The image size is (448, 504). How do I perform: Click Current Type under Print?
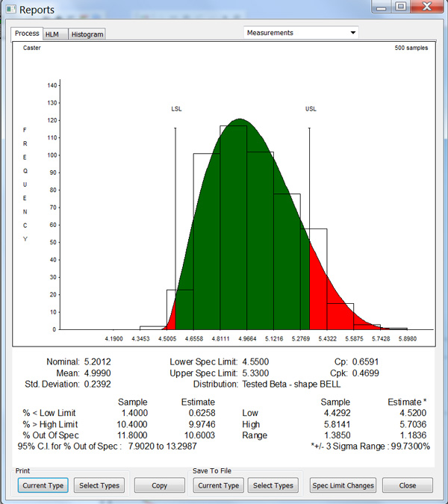tap(43, 485)
